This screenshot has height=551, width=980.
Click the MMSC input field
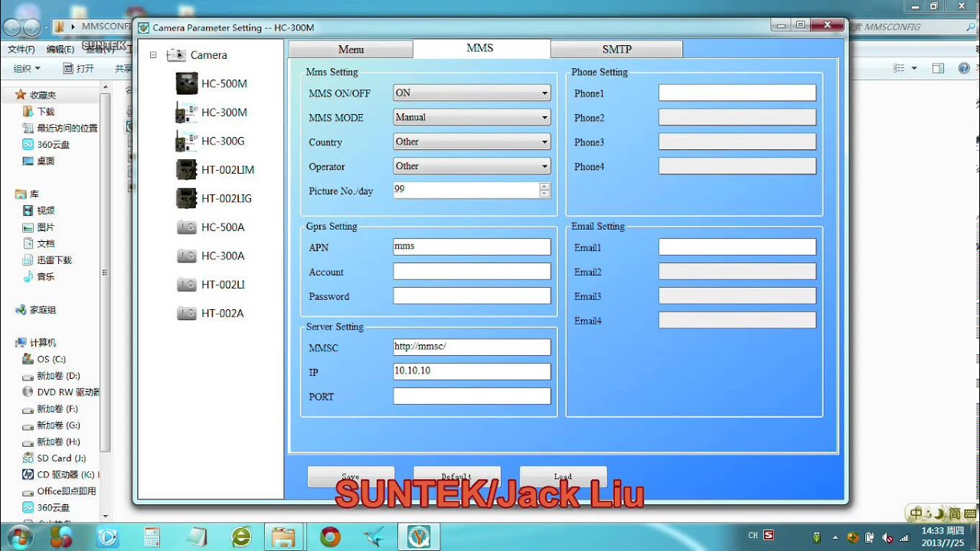pos(472,347)
